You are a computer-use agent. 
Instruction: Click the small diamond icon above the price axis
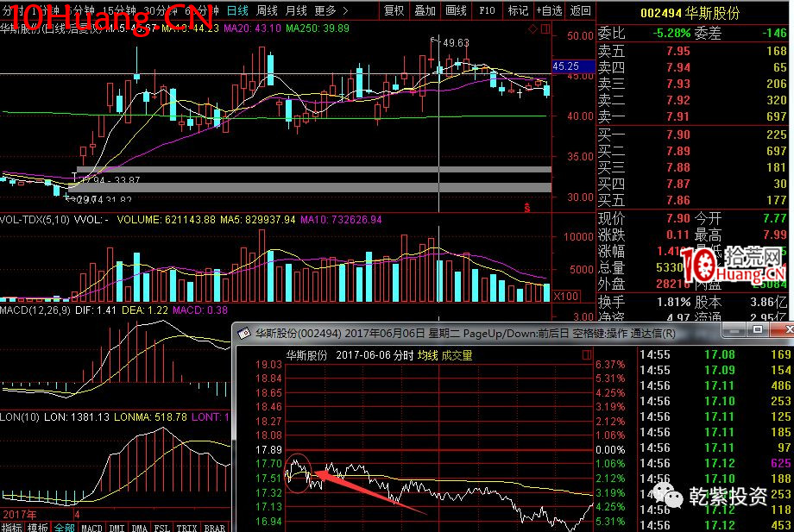(533, 29)
